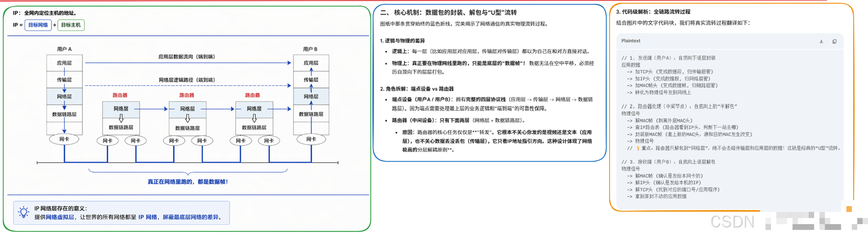Click code line -> 封装新MAC帧

click(689, 134)
